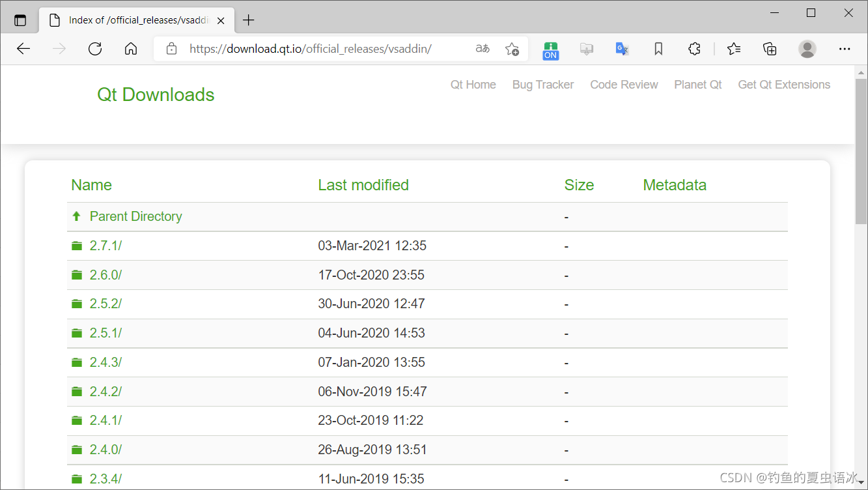Open the Planet Qt link
This screenshot has width=868, height=490.
tap(698, 85)
